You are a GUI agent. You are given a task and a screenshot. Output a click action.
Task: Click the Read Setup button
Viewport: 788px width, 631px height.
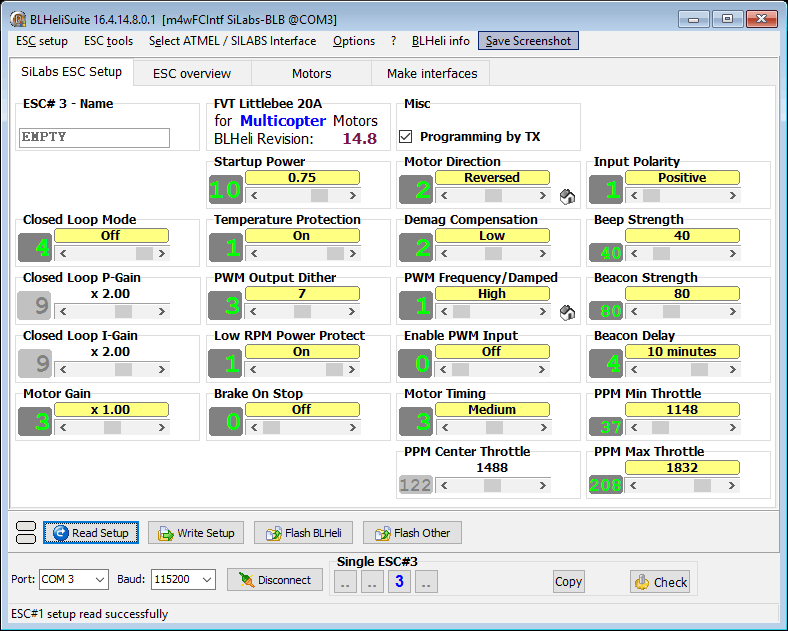[89, 533]
